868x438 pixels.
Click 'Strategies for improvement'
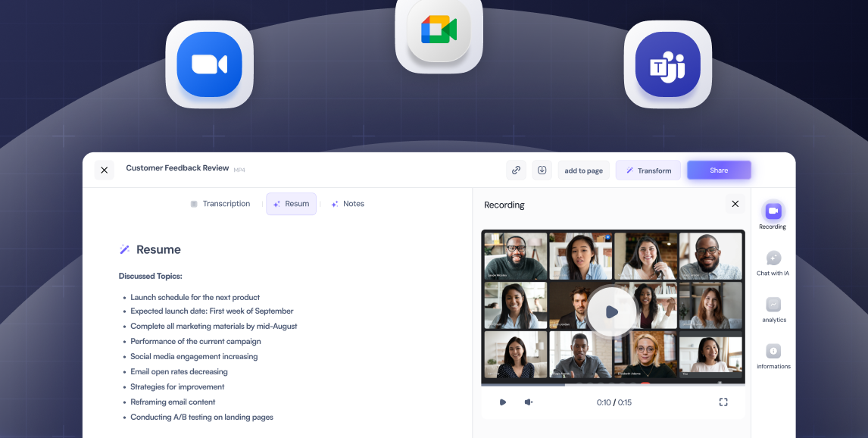[177, 386]
